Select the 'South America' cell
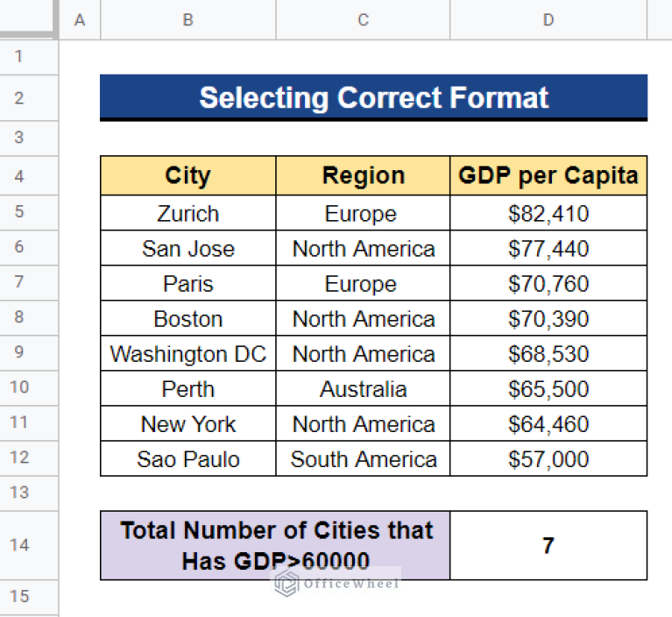Image resolution: width=672 pixels, height=617 pixels. (363, 459)
